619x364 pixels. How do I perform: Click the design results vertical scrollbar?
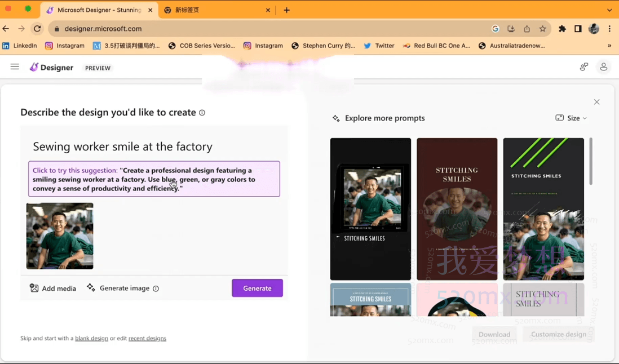pyautogui.click(x=591, y=162)
